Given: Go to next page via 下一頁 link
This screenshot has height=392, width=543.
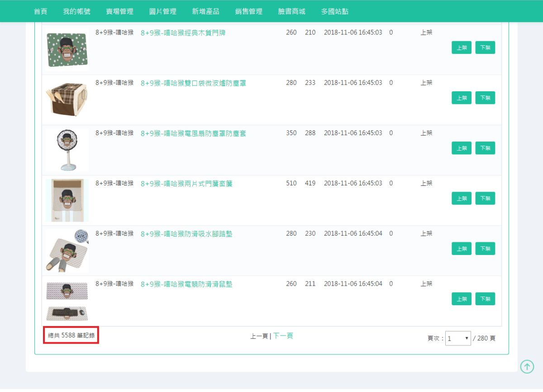Looking at the screenshot, I should click(x=283, y=336).
